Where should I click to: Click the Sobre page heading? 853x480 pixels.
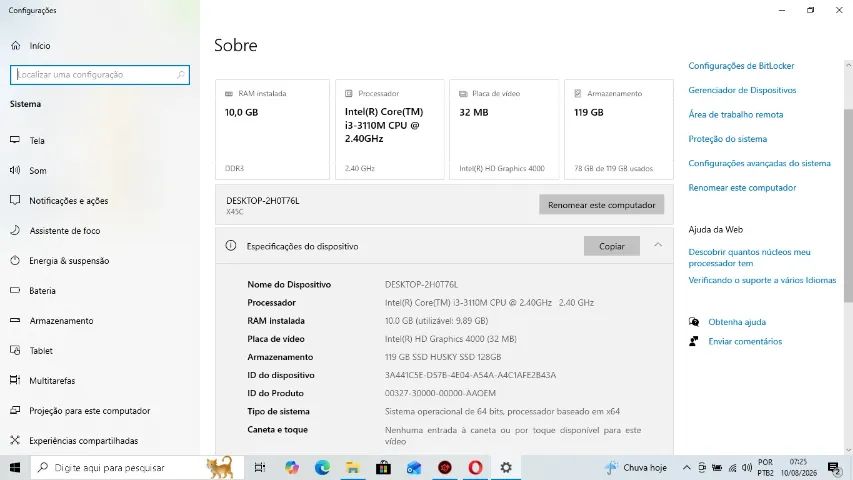pos(236,45)
